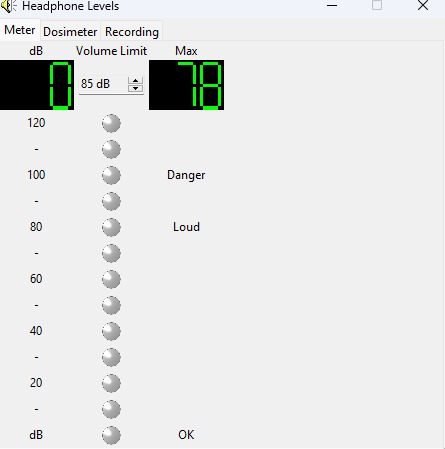Click the Max heading label
The image size is (445, 449).
tap(186, 51)
